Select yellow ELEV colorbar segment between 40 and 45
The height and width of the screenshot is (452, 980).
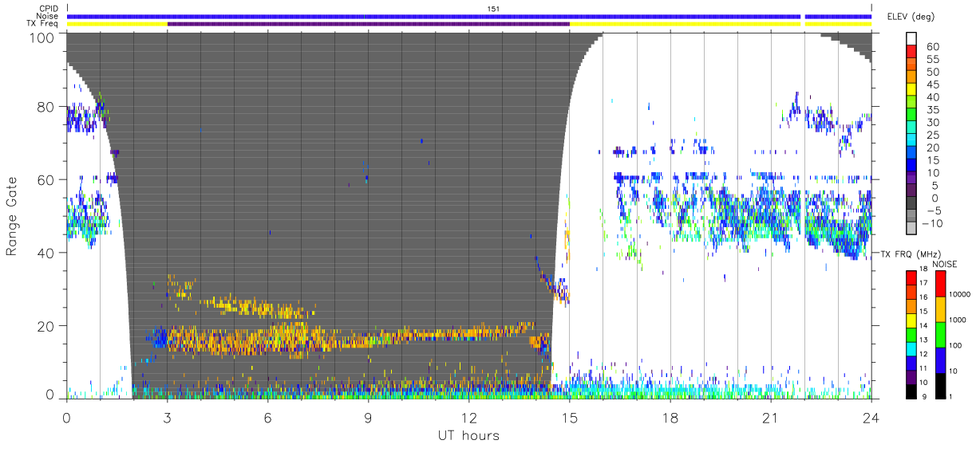[x=911, y=91]
